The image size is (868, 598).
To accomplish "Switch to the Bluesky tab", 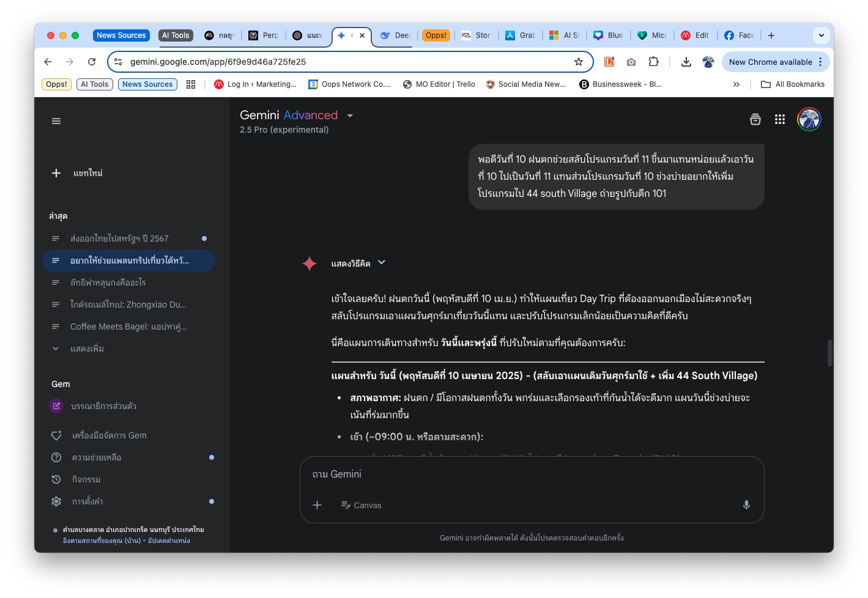I will coord(608,35).
